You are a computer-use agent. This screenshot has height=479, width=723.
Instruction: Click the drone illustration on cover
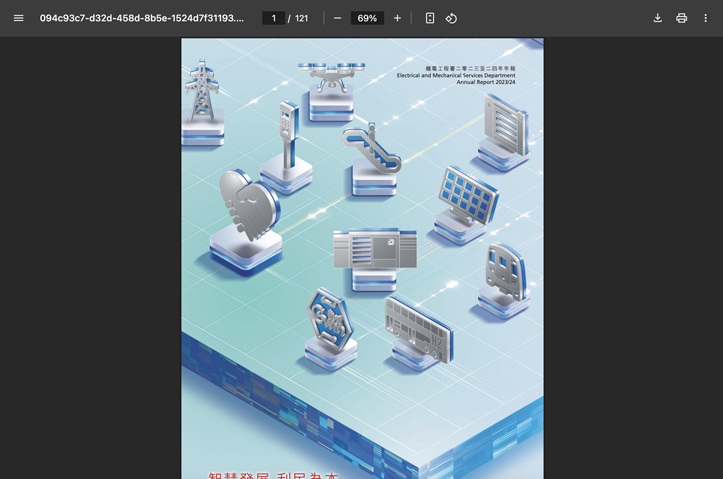click(x=331, y=77)
